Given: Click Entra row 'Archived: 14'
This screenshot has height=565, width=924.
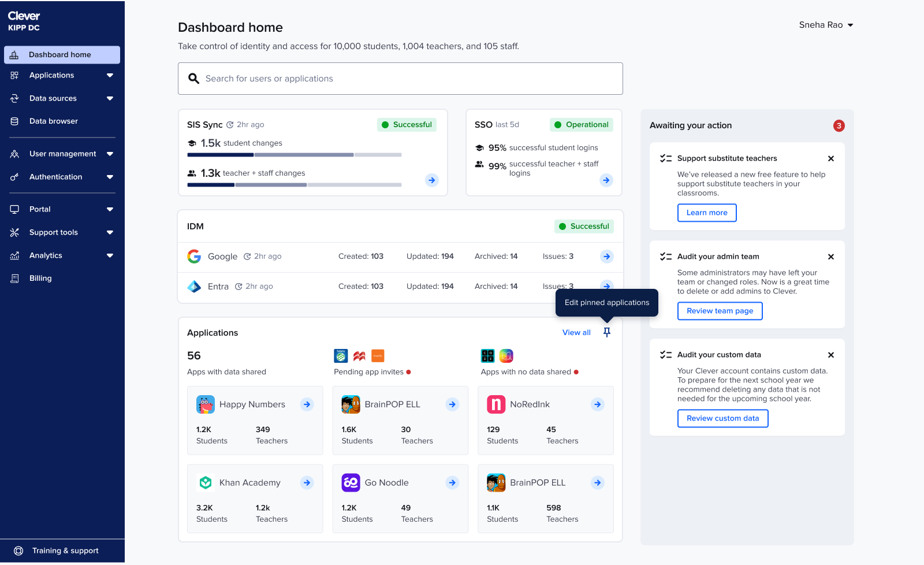Looking at the screenshot, I should (496, 287).
